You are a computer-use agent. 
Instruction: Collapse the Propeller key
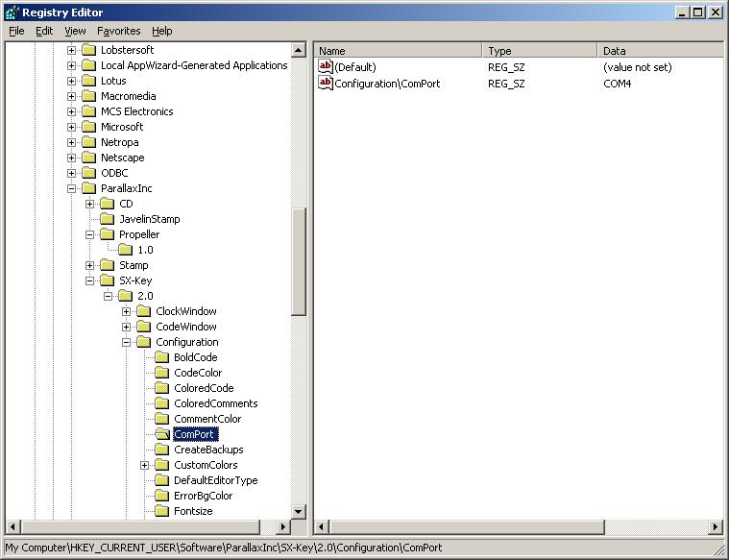coord(89,234)
